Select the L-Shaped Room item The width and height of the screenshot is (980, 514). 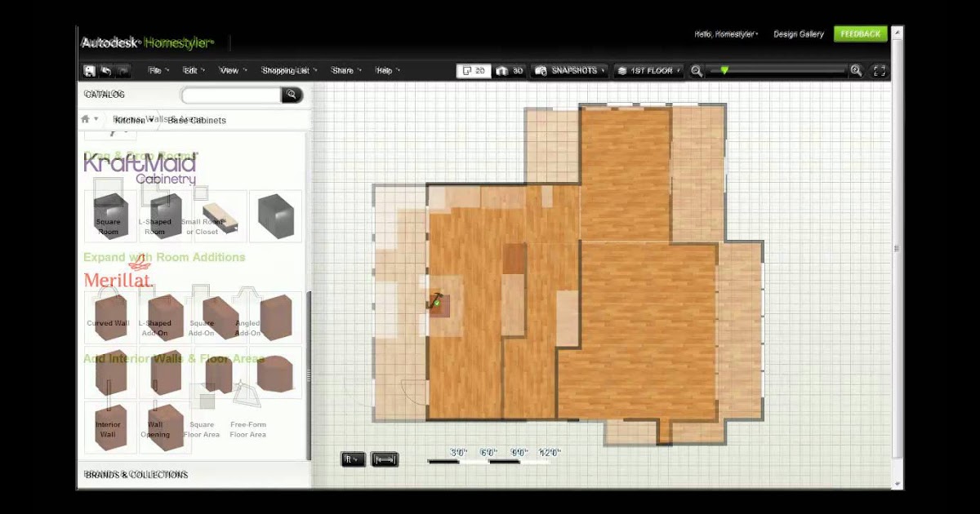pos(156,216)
